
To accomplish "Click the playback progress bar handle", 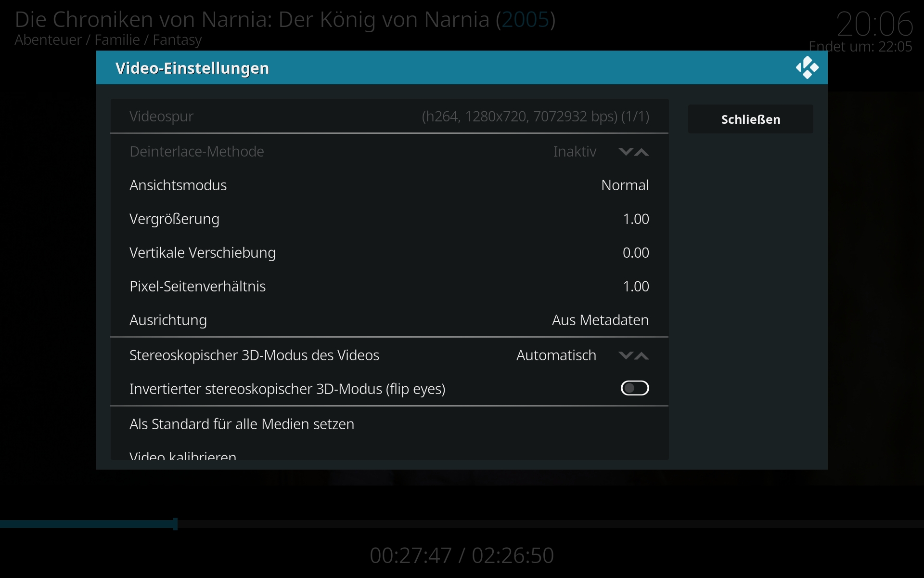I will [x=176, y=524].
